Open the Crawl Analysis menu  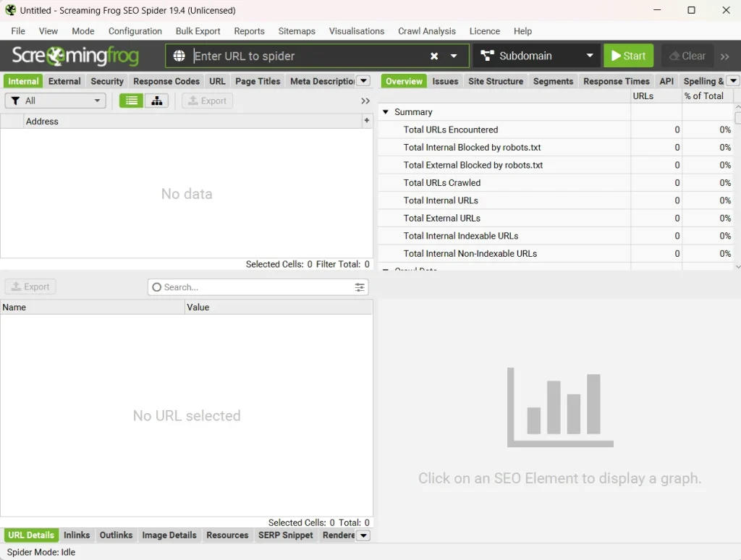tap(427, 30)
